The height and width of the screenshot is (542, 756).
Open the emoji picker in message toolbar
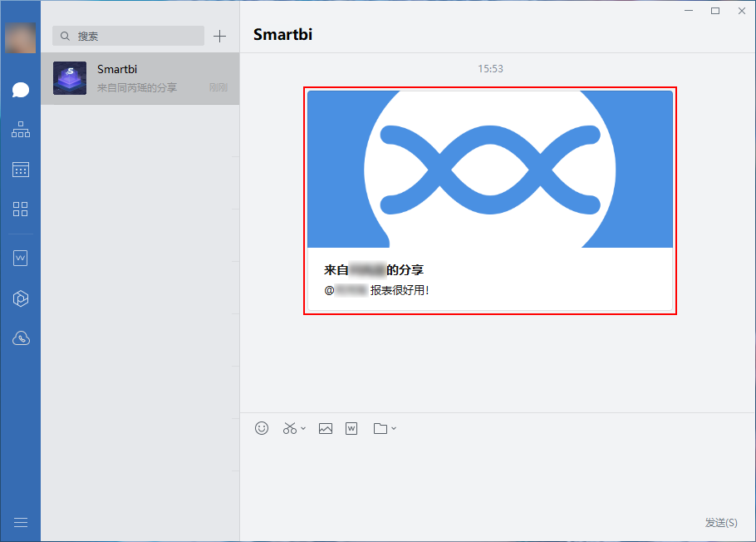coord(262,428)
